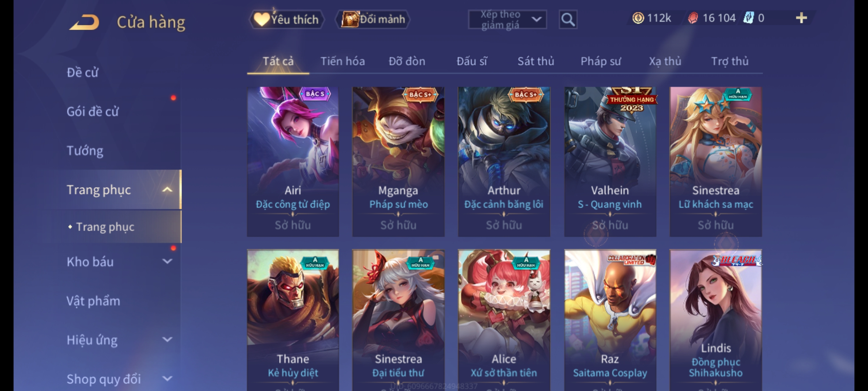The image size is (868, 391).
Task: Collapse the Trang phục sidebar section
Action: click(x=167, y=189)
